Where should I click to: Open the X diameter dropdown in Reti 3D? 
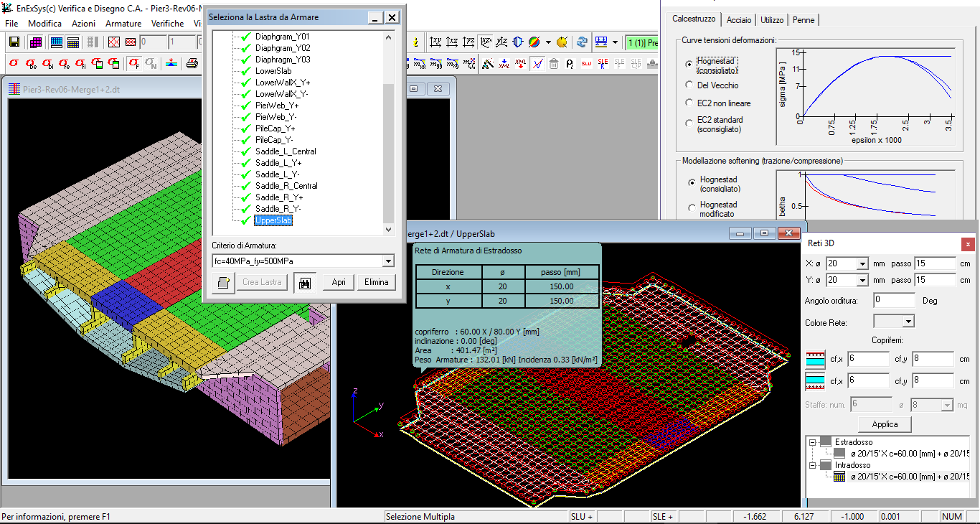click(862, 263)
